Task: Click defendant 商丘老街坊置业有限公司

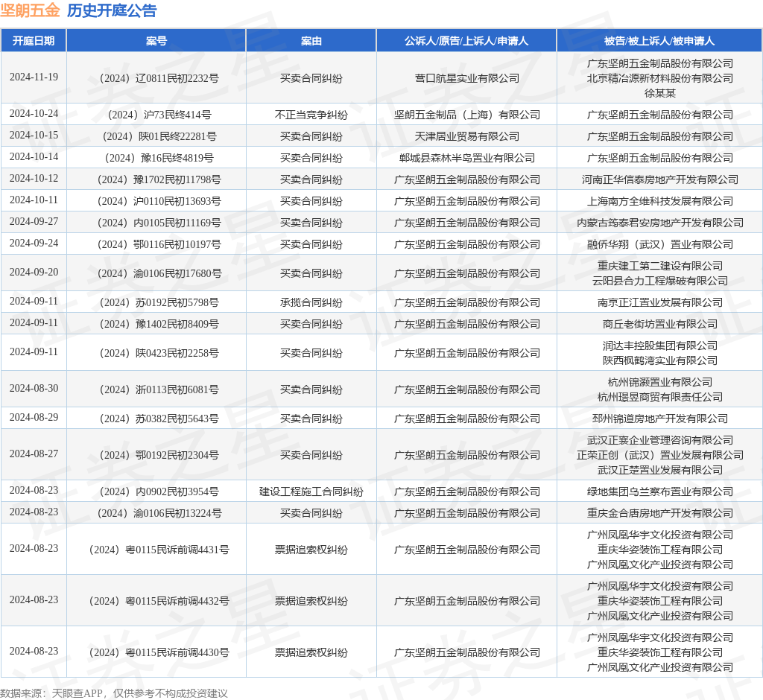Action: click(660, 324)
